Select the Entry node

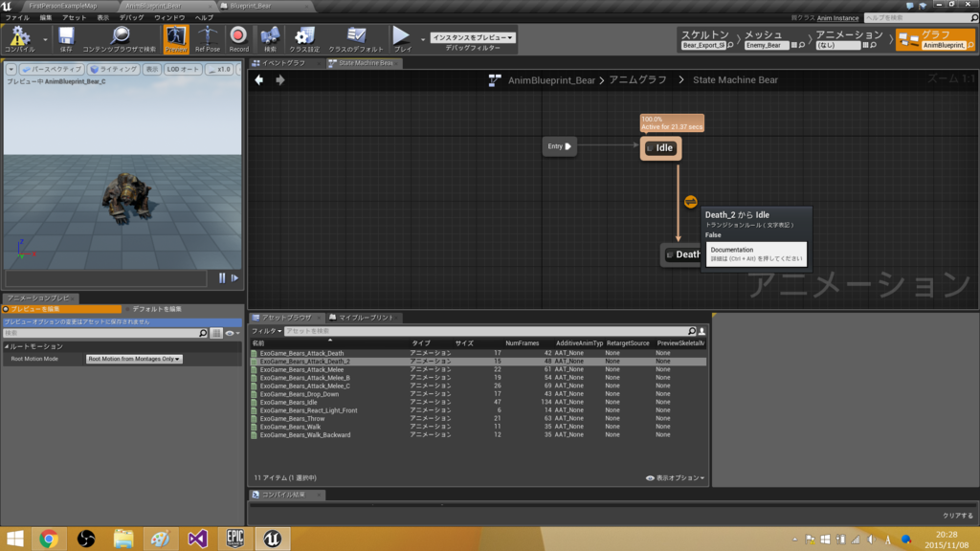[x=559, y=146]
